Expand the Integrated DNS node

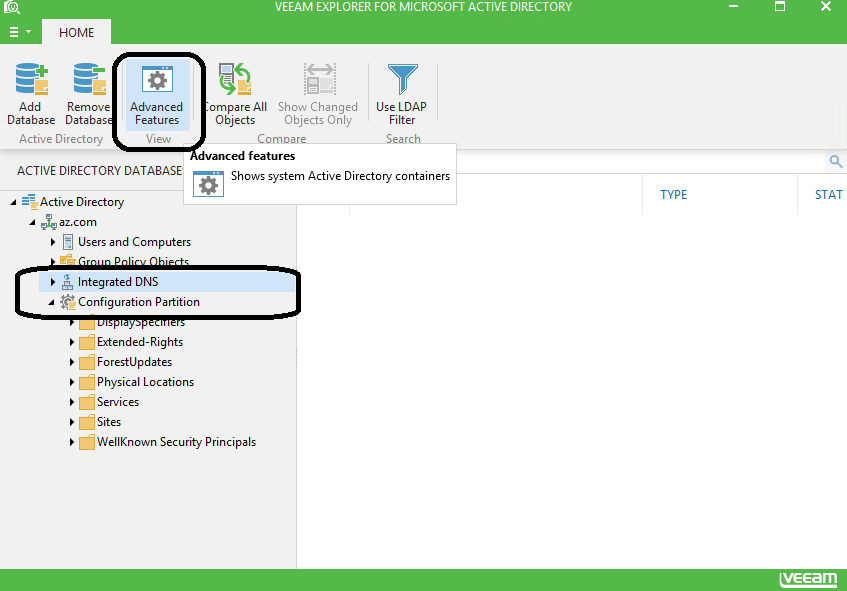[x=53, y=281]
